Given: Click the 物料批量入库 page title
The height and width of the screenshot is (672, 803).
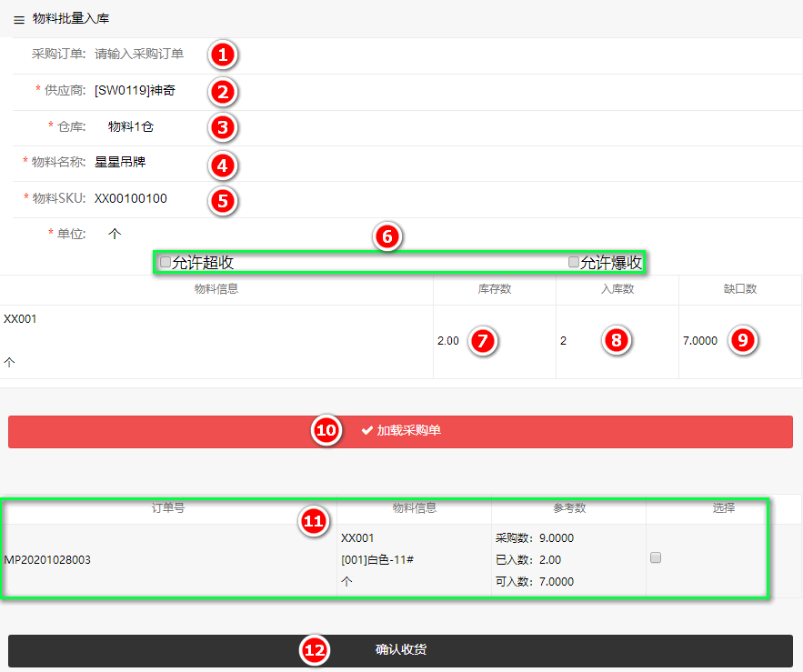Looking at the screenshot, I should pos(71,18).
